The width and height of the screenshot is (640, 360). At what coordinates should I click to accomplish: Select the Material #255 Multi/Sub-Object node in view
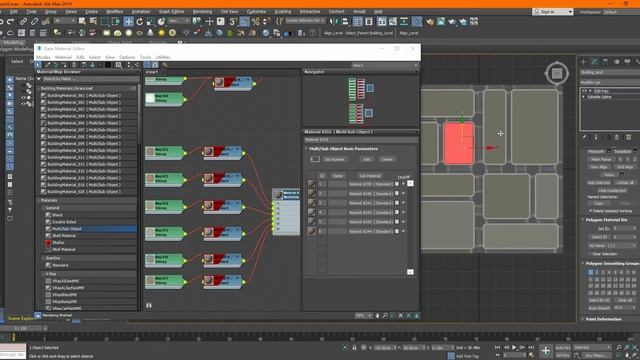pyautogui.click(x=287, y=211)
